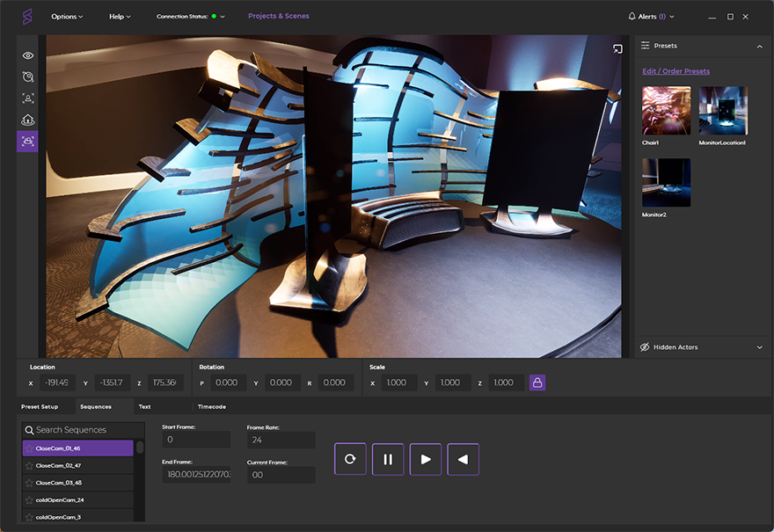
Task: Click the home position icon in left toolbar
Action: click(27, 120)
